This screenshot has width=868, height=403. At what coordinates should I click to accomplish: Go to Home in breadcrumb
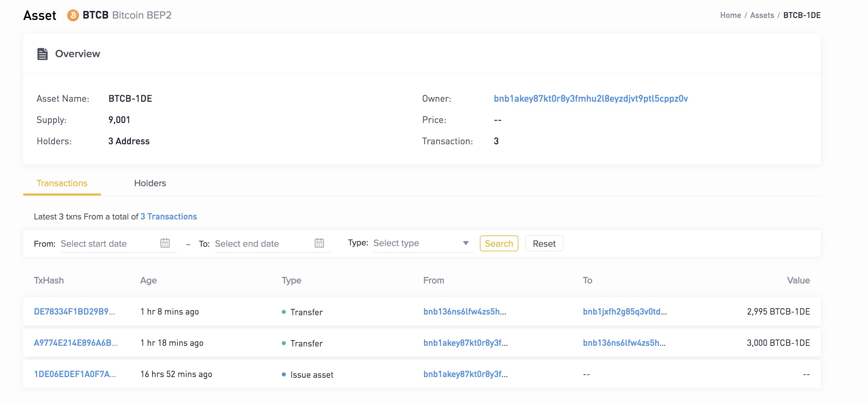coord(730,15)
